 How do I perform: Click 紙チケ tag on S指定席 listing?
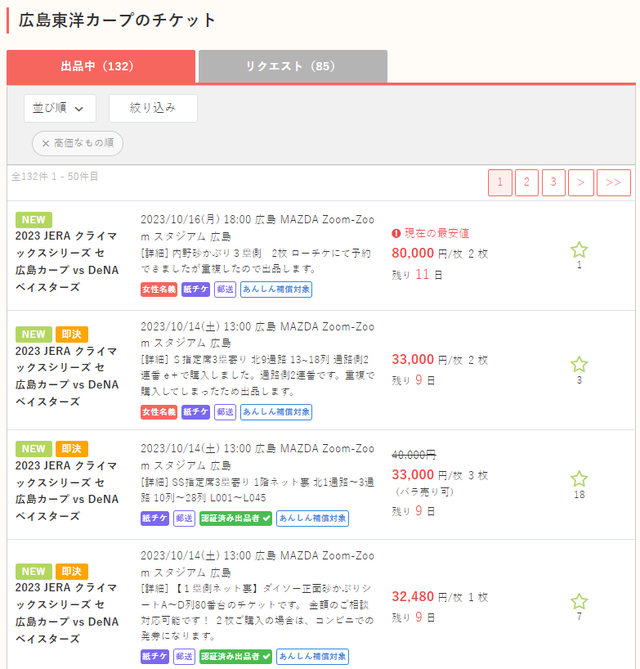195,412
